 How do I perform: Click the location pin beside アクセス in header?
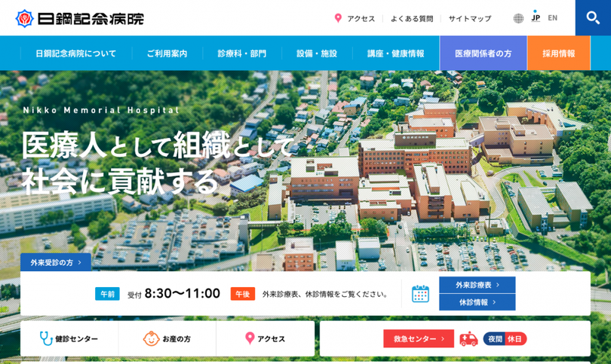(x=338, y=18)
